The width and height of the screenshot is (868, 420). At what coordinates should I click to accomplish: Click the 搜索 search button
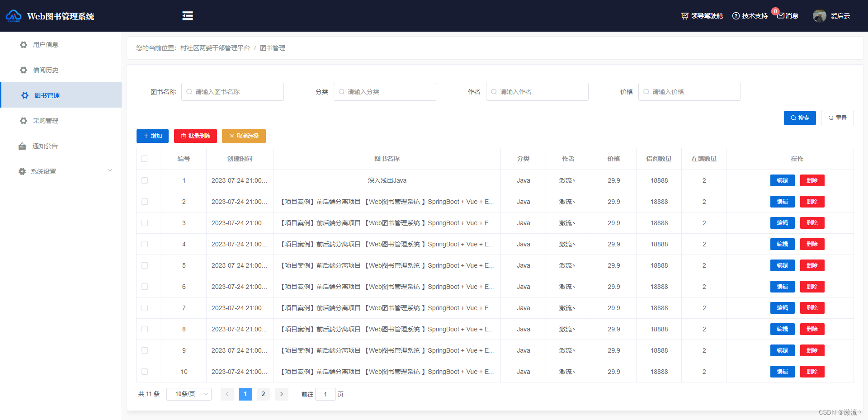(x=800, y=118)
